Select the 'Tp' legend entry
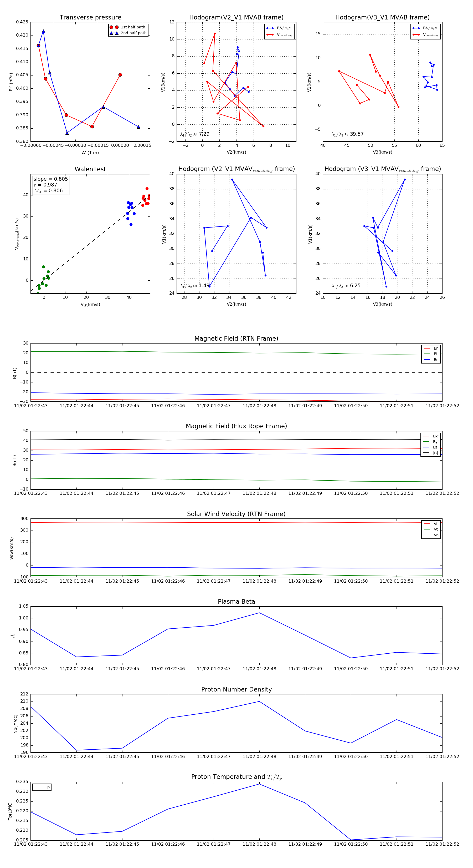This screenshot has width=473, height=868. pyautogui.click(x=42, y=788)
